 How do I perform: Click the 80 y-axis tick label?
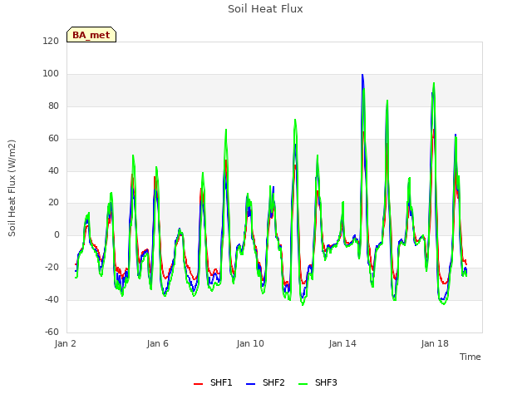tap(53, 106)
